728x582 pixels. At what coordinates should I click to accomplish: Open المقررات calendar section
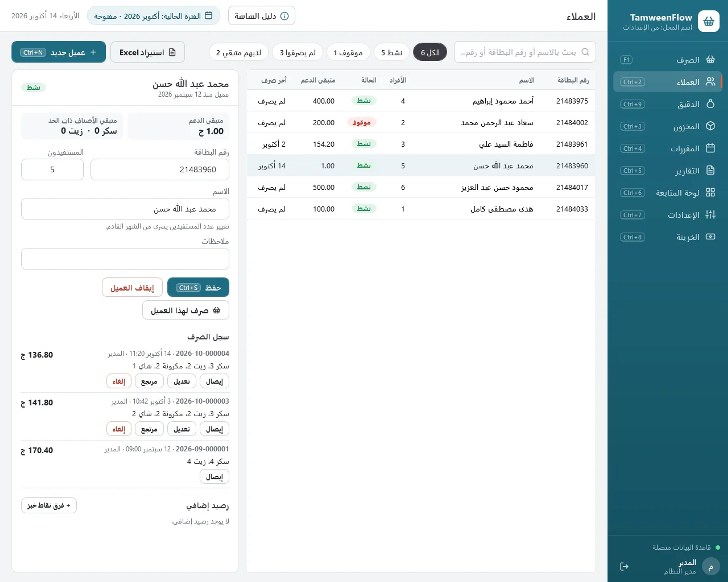coord(667,149)
